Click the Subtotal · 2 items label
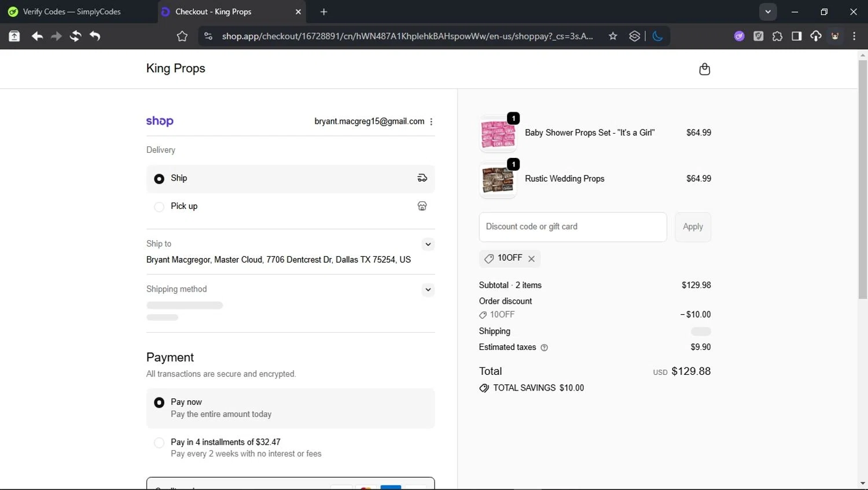Image resolution: width=868 pixels, height=490 pixels. (510, 285)
